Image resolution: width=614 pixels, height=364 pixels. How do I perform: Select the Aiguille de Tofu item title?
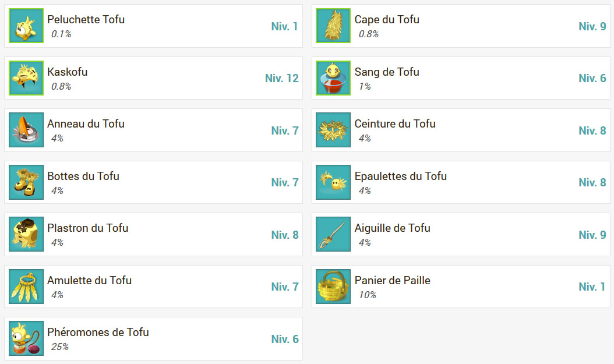coord(393,228)
